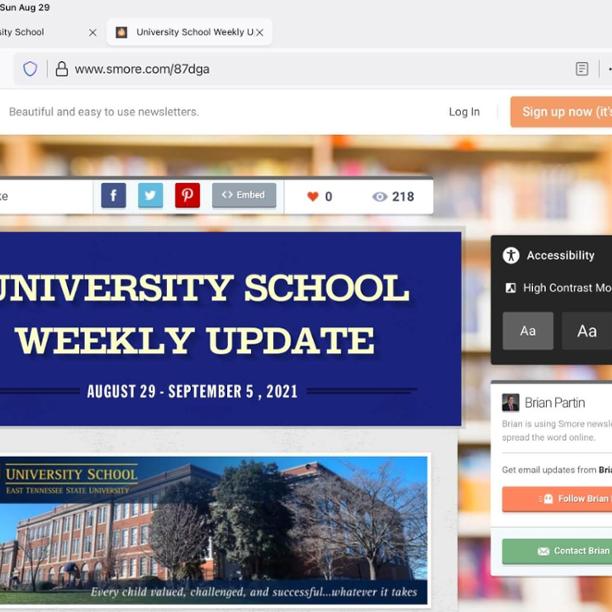Click the padlock site security icon
Viewport: 612px width, 612px height.
click(61, 69)
